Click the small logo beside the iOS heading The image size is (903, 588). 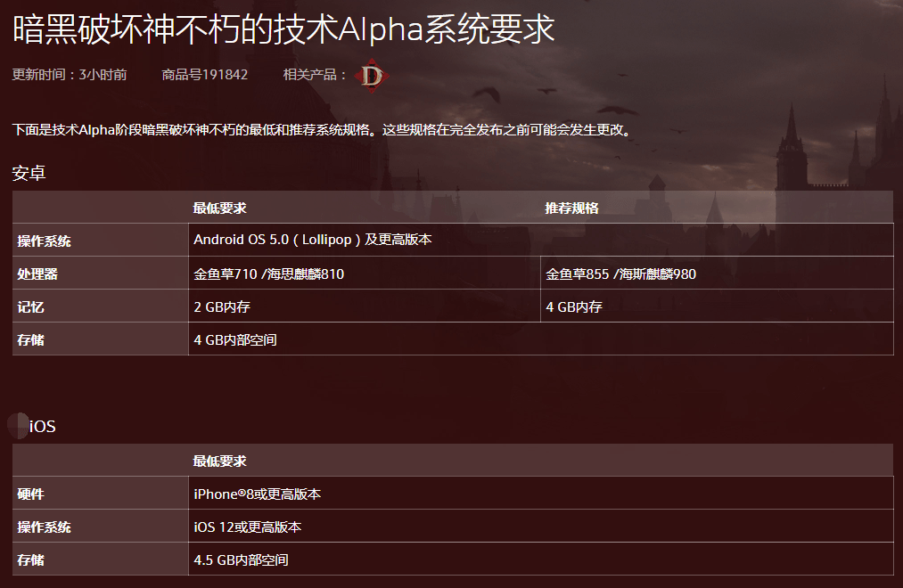18,425
